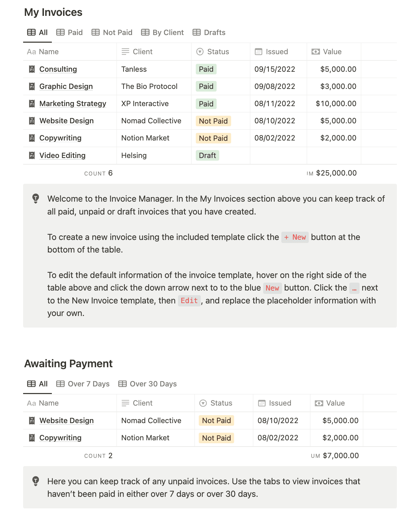
Task: Open the Website Design invoice under Awaiting Payment
Action: pos(66,420)
